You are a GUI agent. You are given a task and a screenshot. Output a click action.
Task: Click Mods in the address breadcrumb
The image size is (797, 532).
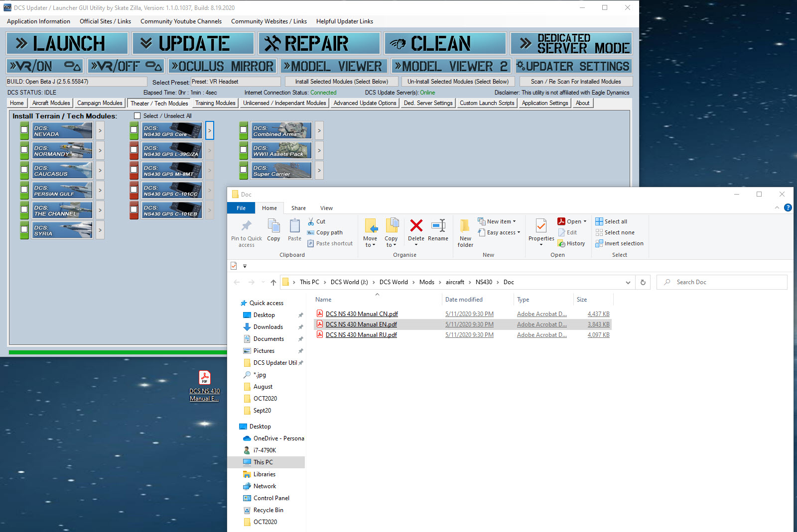point(427,282)
